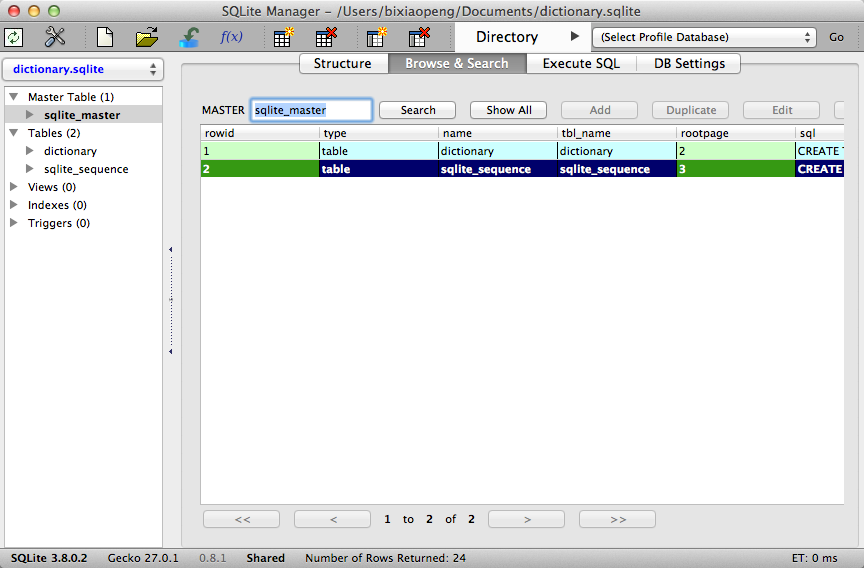Open the tools/options wrench icon

click(55, 37)
